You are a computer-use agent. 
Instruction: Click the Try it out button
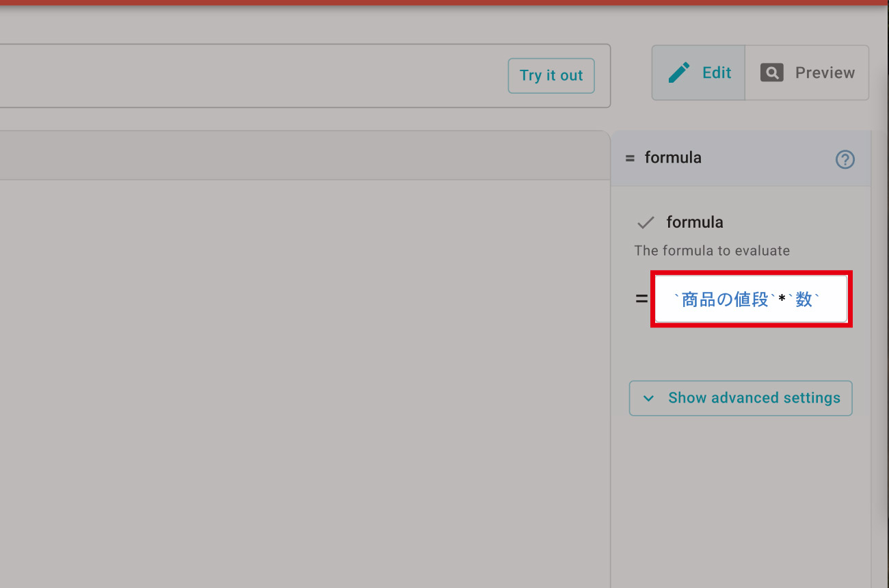point(551,76)
